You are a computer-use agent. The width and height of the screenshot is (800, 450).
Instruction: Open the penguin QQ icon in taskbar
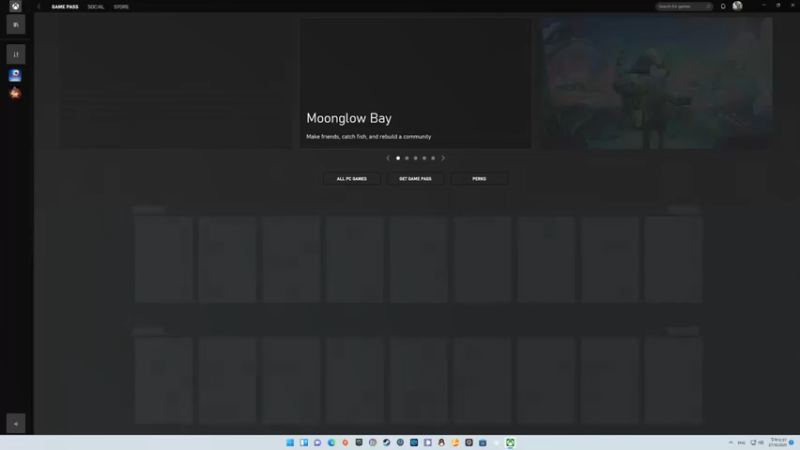[x=441, y=442]
